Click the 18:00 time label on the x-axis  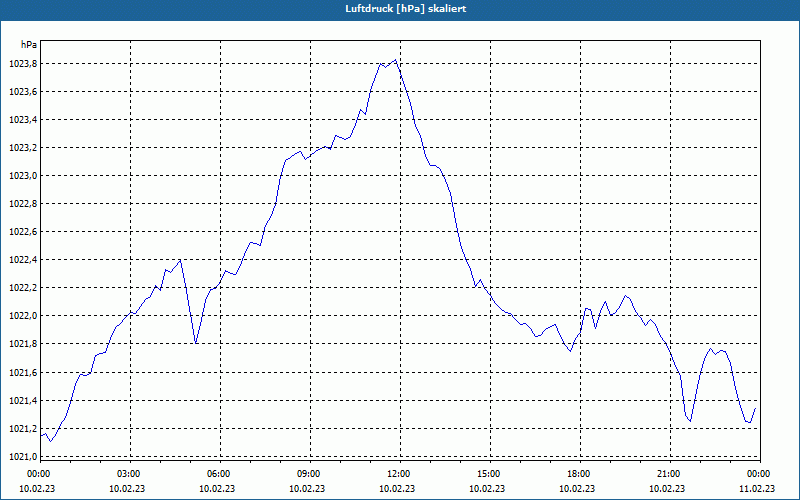580,474
